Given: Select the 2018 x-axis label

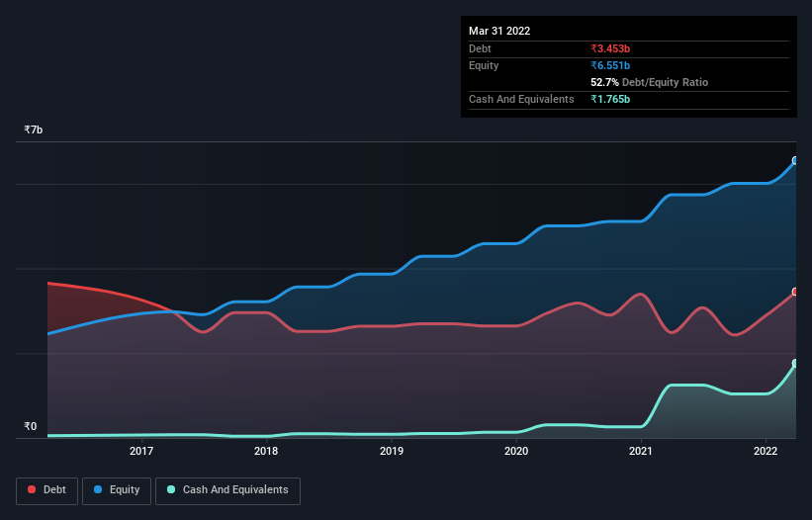Looking at the screenshot, I should click(x=266, y=451).
